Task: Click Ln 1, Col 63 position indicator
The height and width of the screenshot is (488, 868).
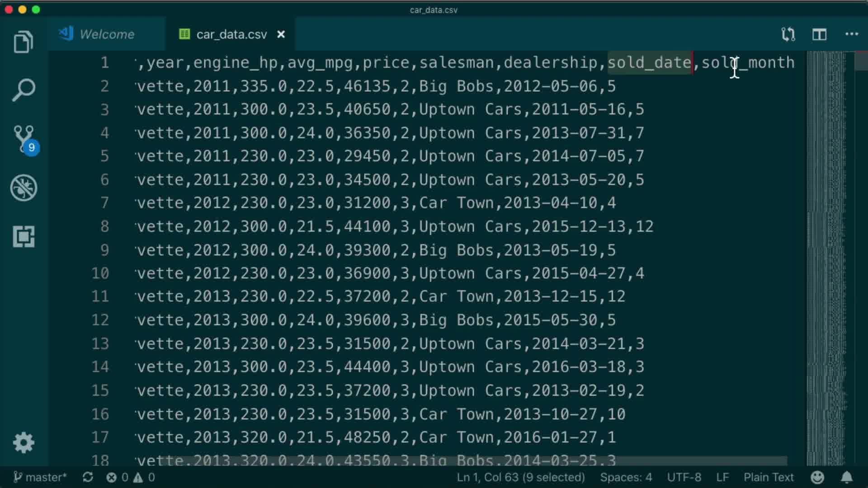Action: coord(520,477)
